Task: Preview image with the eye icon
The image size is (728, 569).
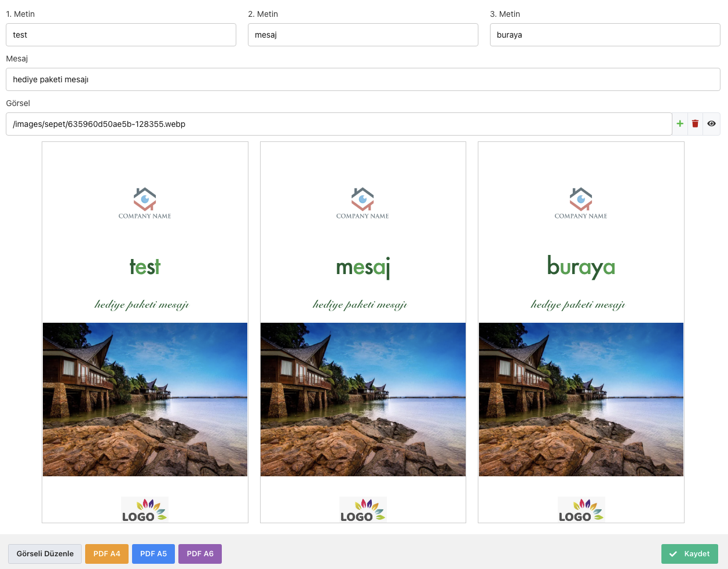Action: click(711, 123)
